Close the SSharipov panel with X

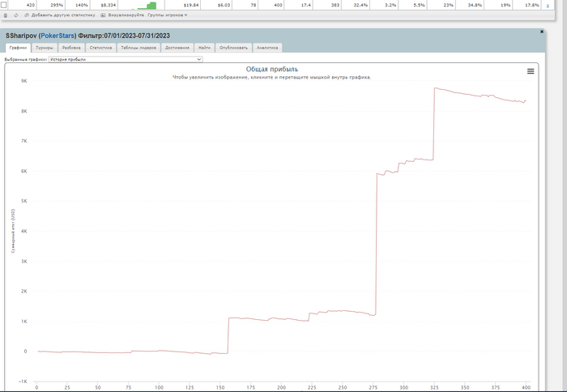[542, 32]
